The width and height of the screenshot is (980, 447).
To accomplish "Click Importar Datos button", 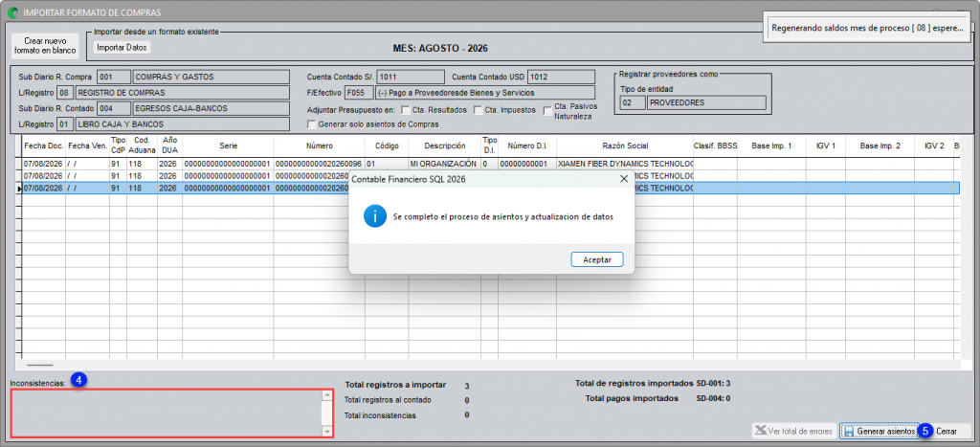I will click(x=123, y=48).
